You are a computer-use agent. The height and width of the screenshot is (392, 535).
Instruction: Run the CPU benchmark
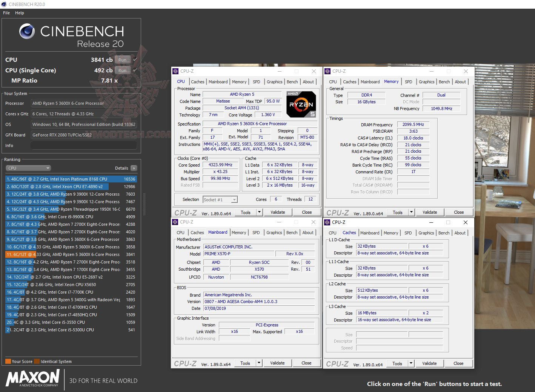[122, 60]
